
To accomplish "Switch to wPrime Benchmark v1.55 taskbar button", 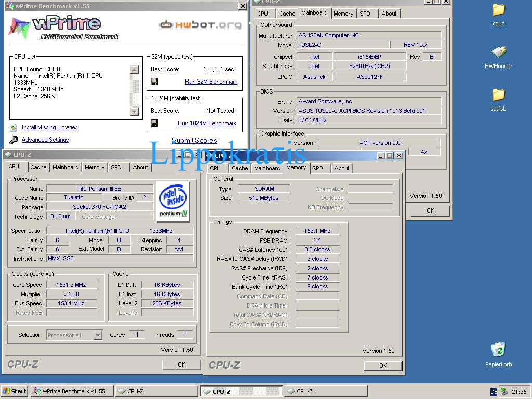I will click(x=72, y=391).
